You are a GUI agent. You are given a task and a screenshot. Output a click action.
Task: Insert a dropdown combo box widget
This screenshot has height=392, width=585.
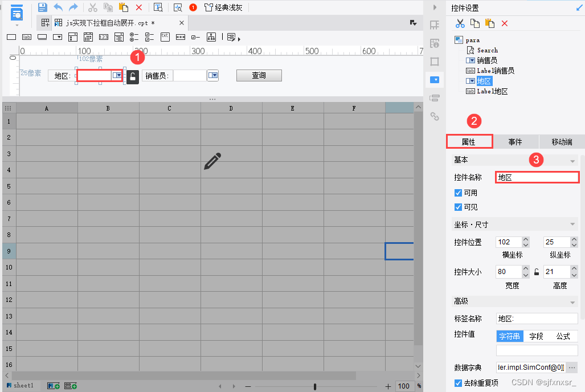[58, 37]
